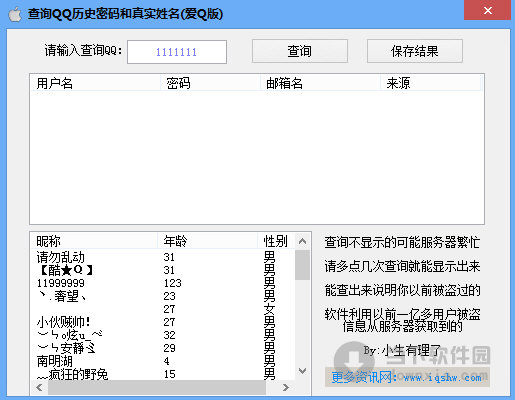Click the 查询 button
This screenshot has height=400, width=515.
pyautogui.click(x=300, y=51)
